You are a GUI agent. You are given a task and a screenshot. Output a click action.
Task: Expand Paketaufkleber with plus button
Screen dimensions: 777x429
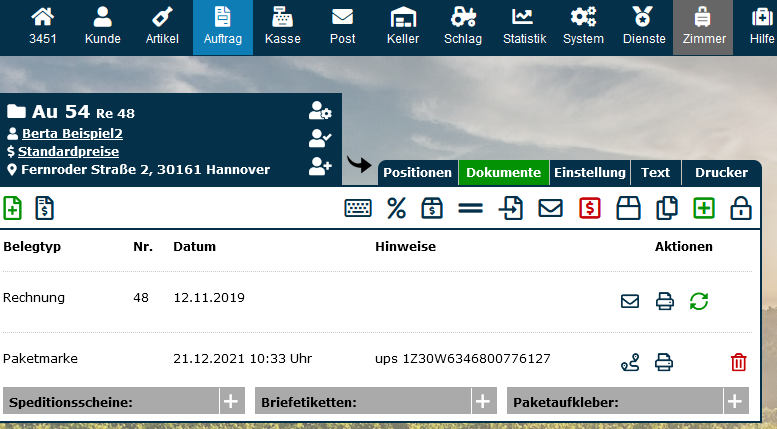coord(735,401)
